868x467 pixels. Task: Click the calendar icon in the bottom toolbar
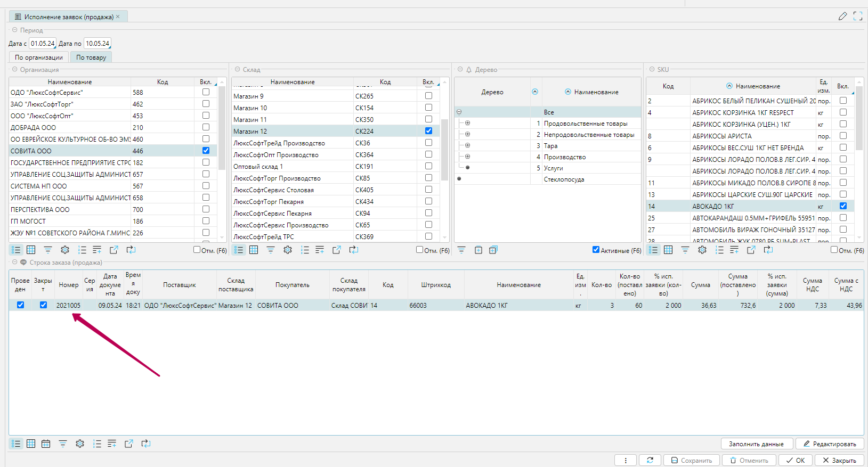(46, 444)
